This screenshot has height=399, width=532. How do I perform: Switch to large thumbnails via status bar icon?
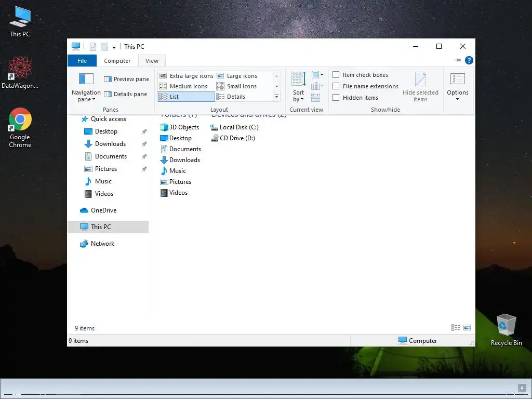pyautogui.click(x=467, y=328)
